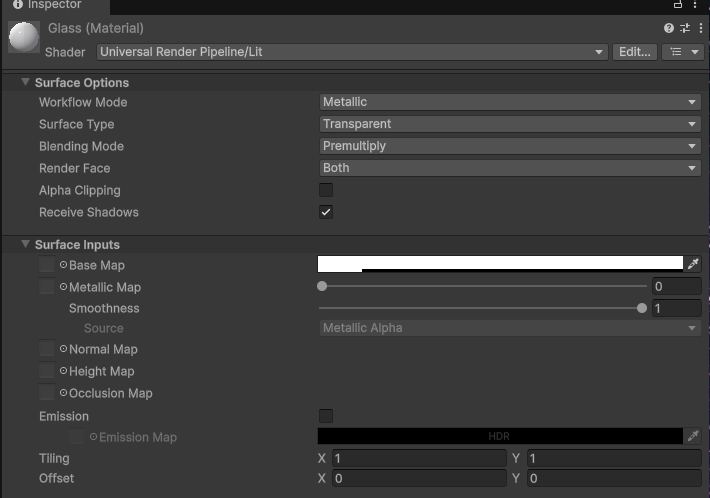Click the shader Edit... button
This screenshot has height=498, width=710.
(635, 52)
